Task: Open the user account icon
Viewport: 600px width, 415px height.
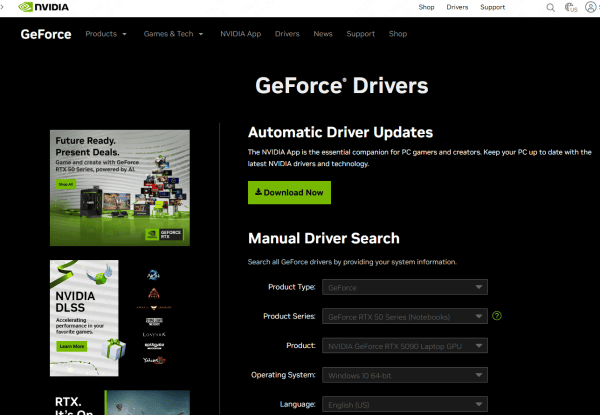Action: pos(590,7)
